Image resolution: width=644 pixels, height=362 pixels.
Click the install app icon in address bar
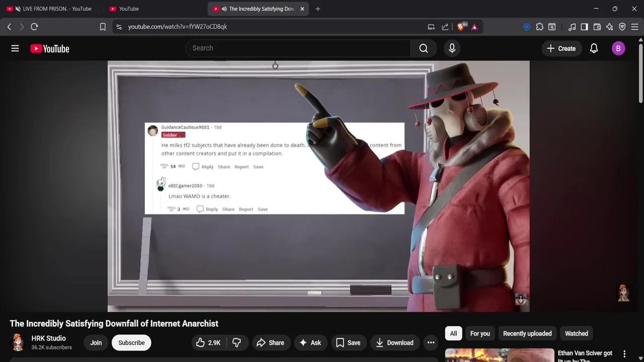coord(431,27)
